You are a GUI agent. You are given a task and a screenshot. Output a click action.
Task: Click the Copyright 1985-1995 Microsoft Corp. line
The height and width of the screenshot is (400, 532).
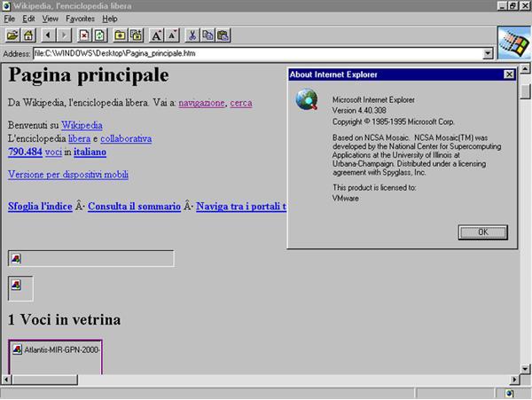point(393,122)
